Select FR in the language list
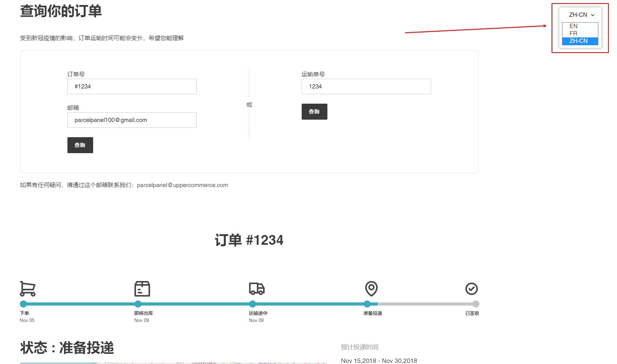Viewport: 617px width, 364px height. pyautogui.click(x=580, y=34)
